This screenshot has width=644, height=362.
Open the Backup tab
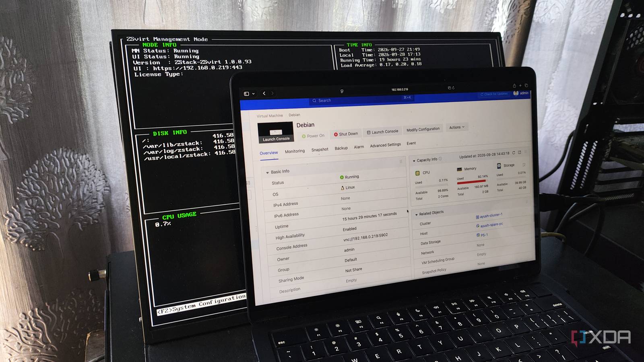[x=341, y=148]
